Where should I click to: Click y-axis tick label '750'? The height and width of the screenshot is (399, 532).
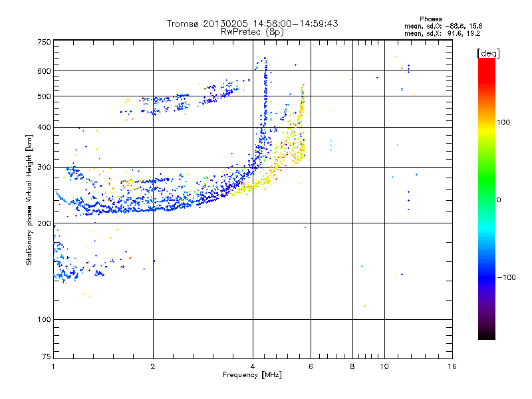tap(44, 42)
